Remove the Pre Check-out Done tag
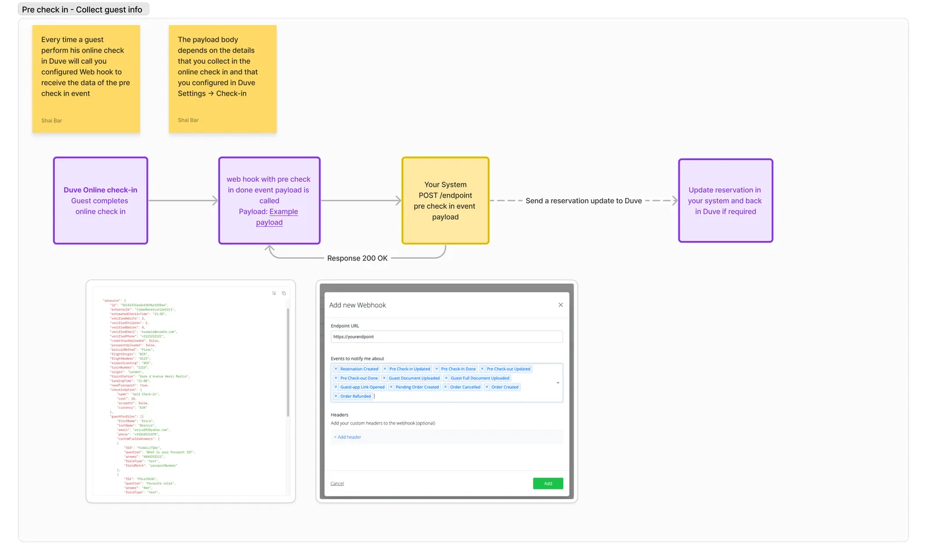Screen dimensions: 927x560 coord(335,378)
